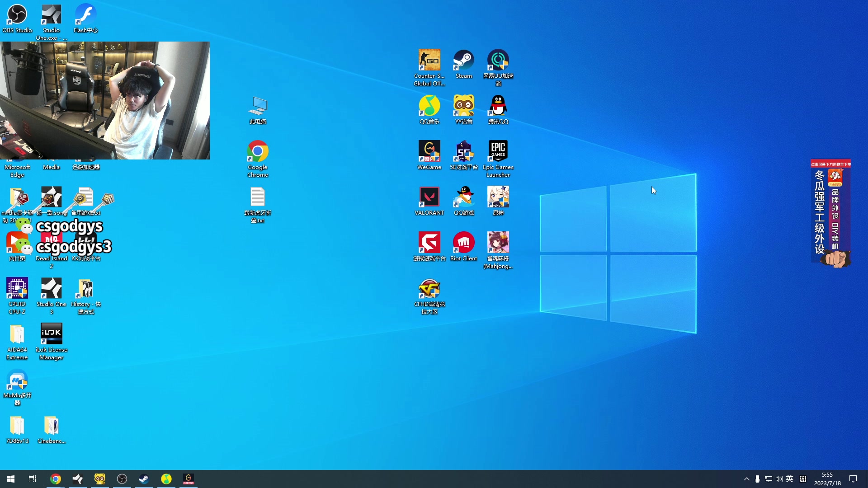
Task: Select the 骄新虎牙折叠.txt text file
Action: pyautogui.click(x=258, y=205)
